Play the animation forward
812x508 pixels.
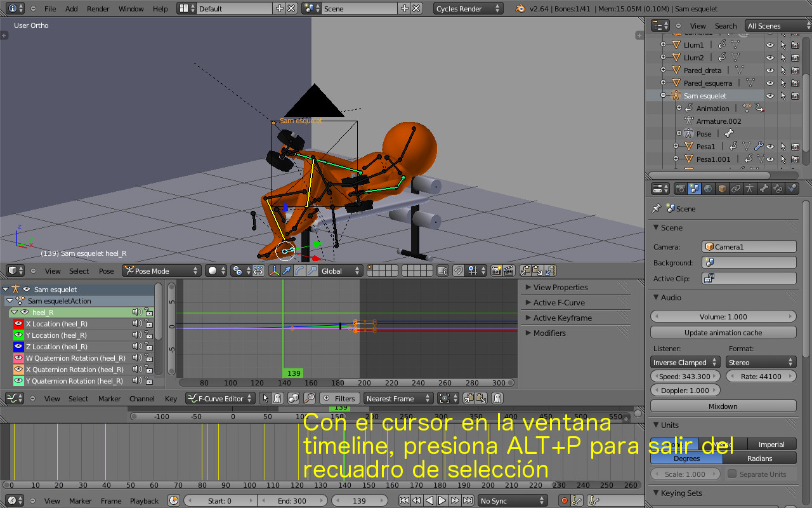[x=442, y=500]
